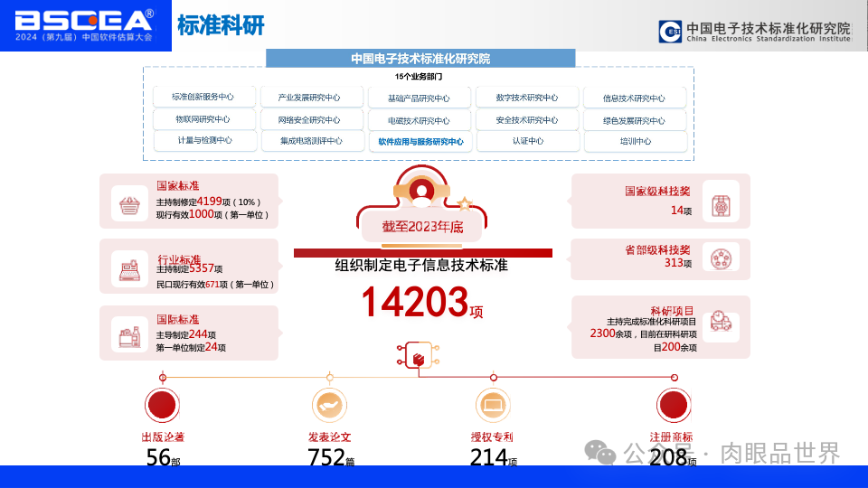This screenshot has height=488, width=868.
Task: Select the 集成电路测评中心 department box
Action: tap(312, 141)
